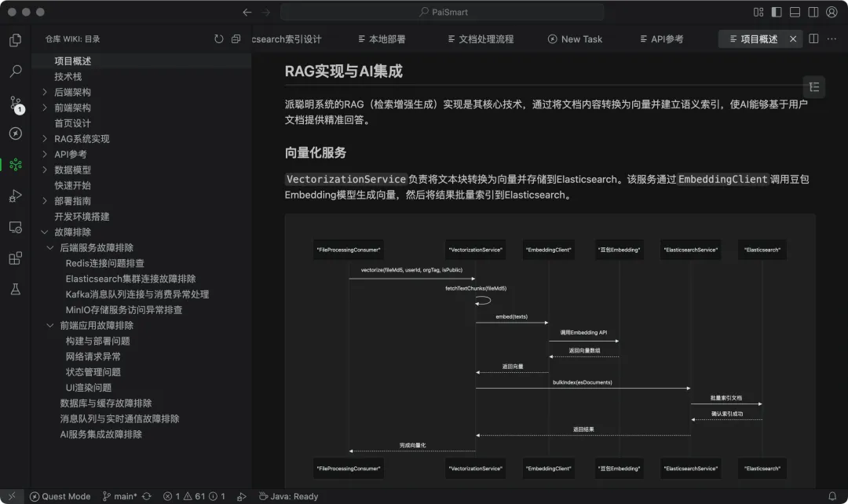Select the green repo wiki icon
The width and height of the screenshot is (848, 504).
pos(16,164)
